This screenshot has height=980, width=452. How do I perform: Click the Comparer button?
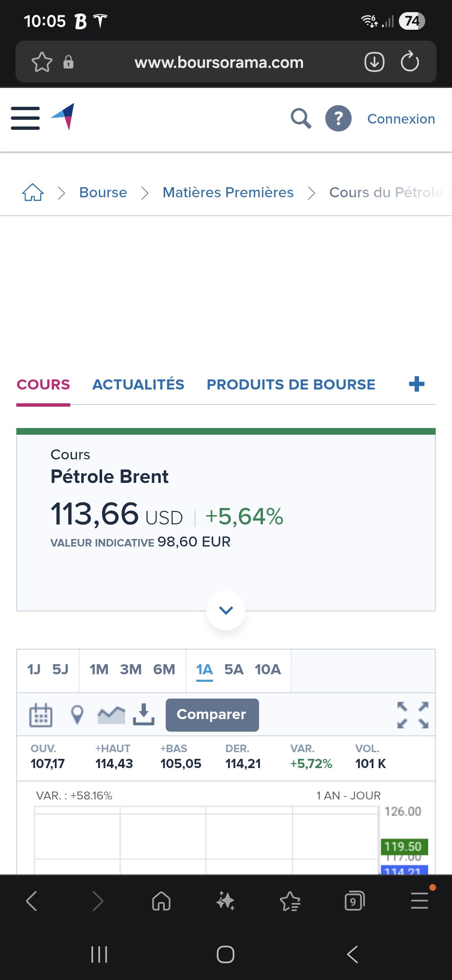[x=212, y=715]
